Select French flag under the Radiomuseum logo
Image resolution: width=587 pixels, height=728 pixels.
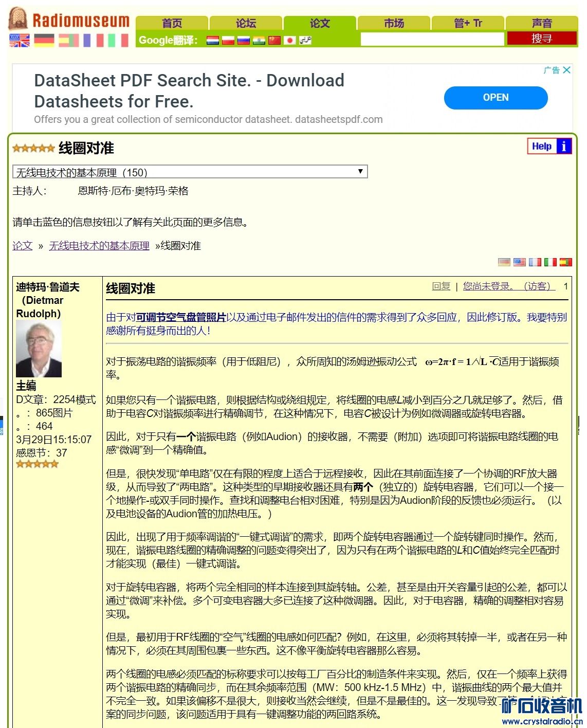(x=94, y=41)
